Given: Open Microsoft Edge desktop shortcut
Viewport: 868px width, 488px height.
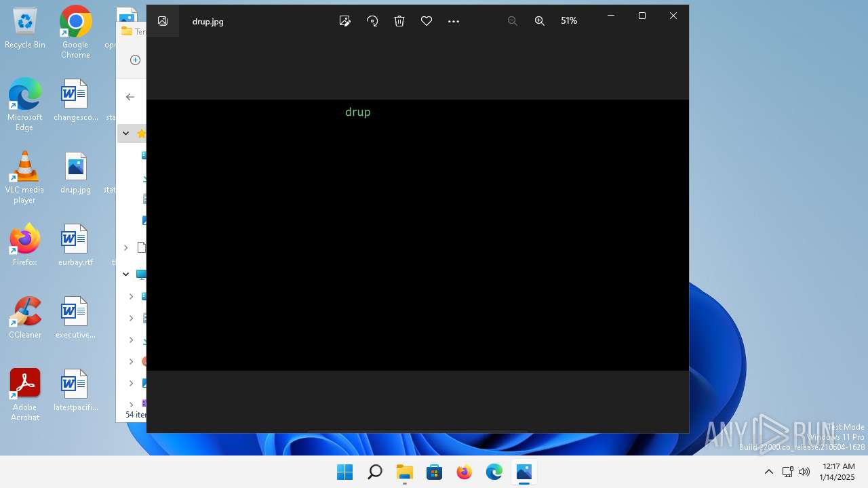Looking at the screenshot, I should [25, 104].
